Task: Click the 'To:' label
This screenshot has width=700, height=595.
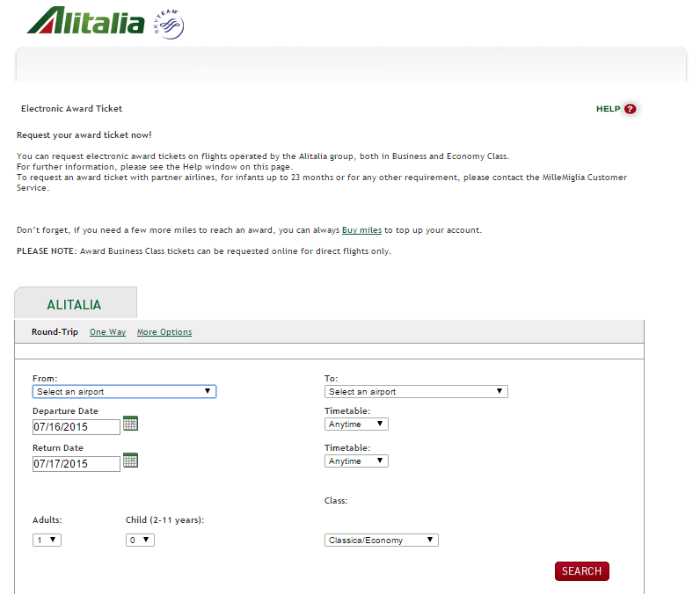Action: 331,379
